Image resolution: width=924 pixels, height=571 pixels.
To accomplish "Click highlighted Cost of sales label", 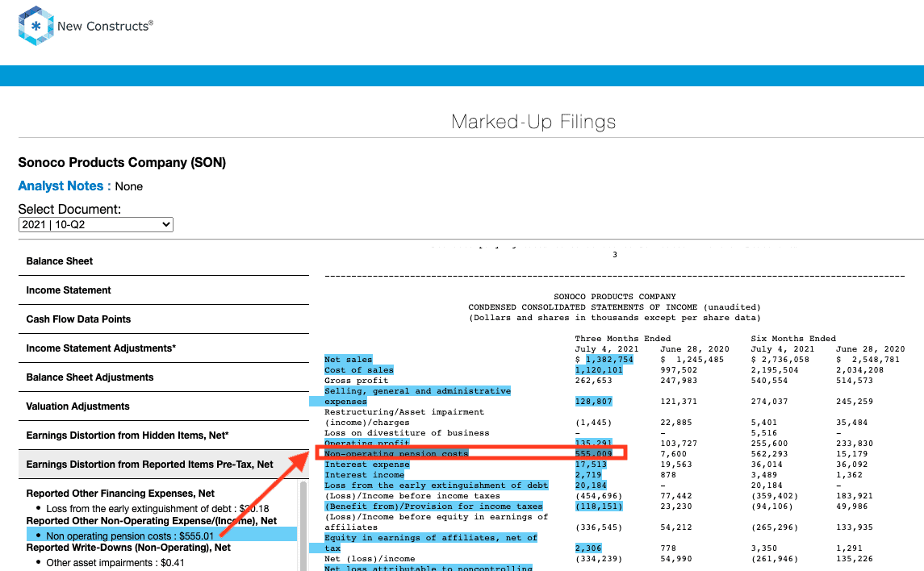I will tap(359, 370).
